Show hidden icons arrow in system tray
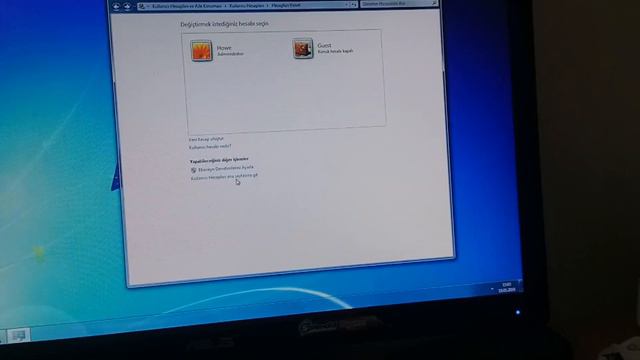This screenshot has width=640, height=360. click(492, 289)
